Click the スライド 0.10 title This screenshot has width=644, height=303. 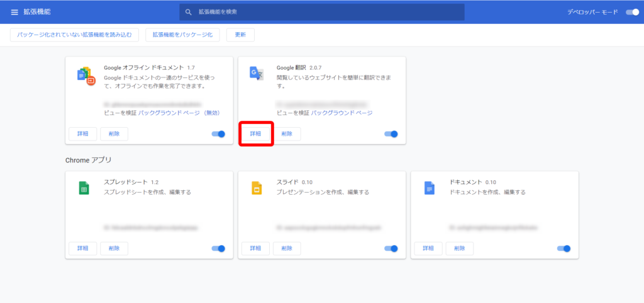pos(294,181)
